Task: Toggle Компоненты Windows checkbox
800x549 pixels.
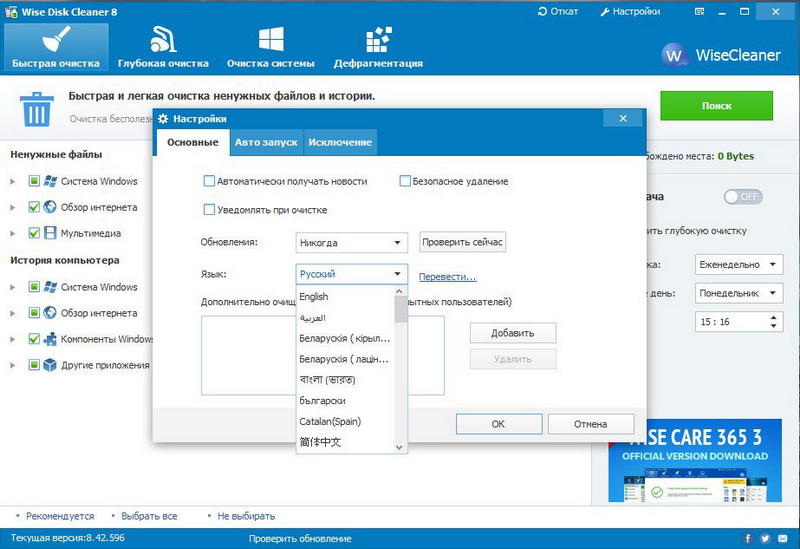Action: [34, 339]
